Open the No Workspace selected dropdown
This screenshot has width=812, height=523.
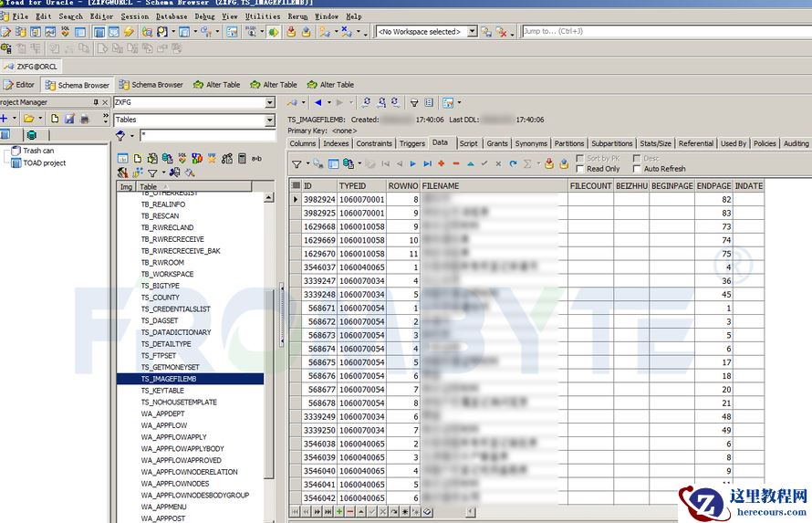[x=472, y=32]
